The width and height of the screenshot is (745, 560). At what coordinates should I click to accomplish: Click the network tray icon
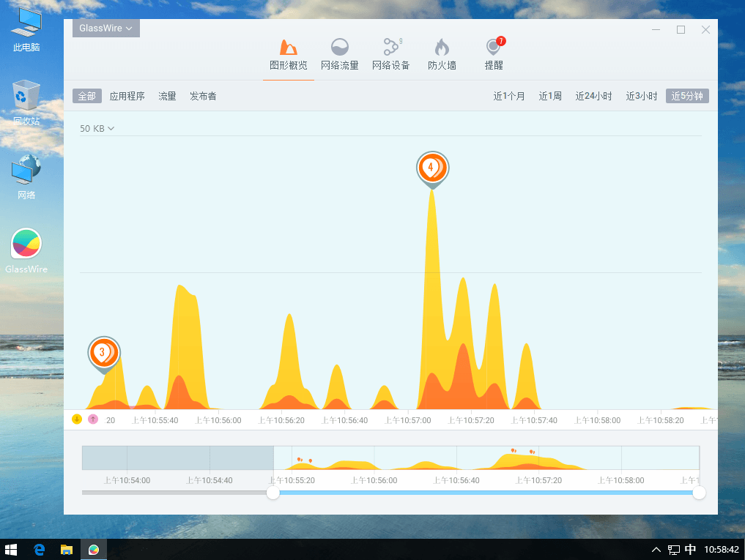pyautogui.click(x=674, y=550)
